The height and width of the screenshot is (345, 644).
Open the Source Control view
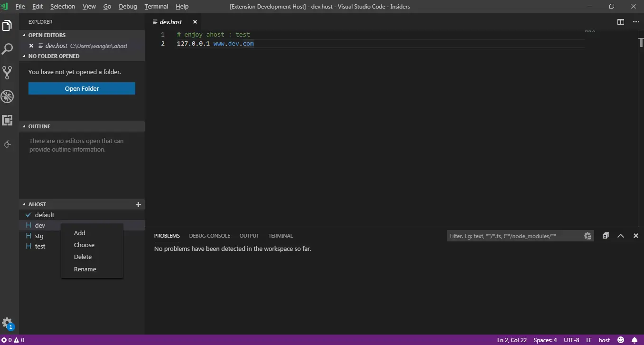(7, 72)
